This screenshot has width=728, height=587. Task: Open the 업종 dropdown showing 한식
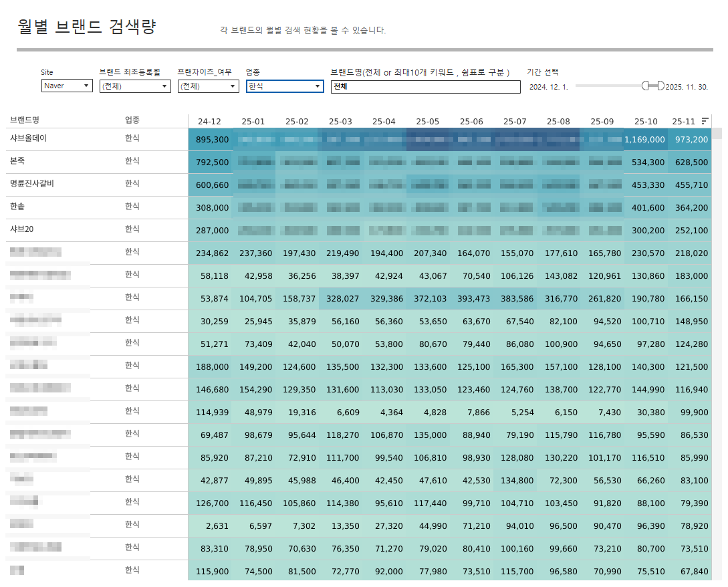point(284,86)
